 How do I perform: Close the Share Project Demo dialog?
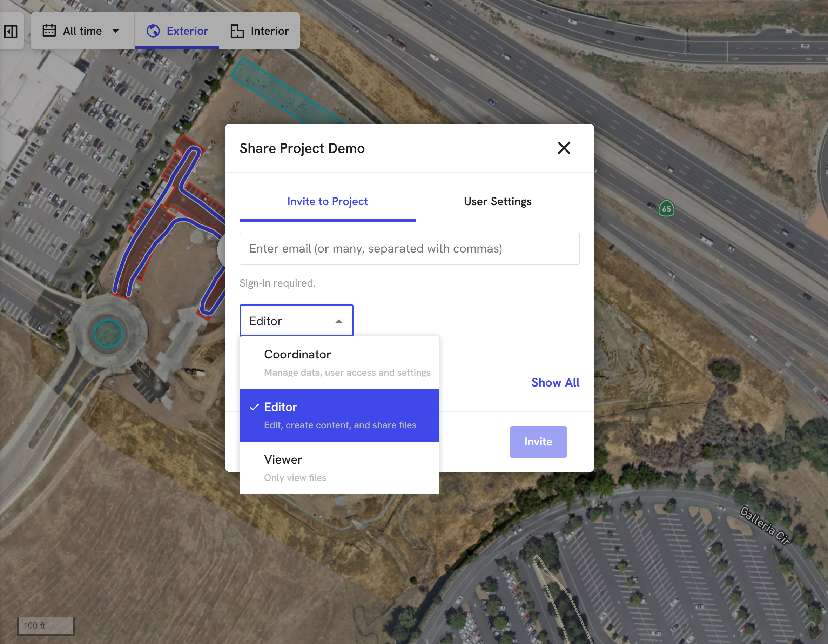564,148
